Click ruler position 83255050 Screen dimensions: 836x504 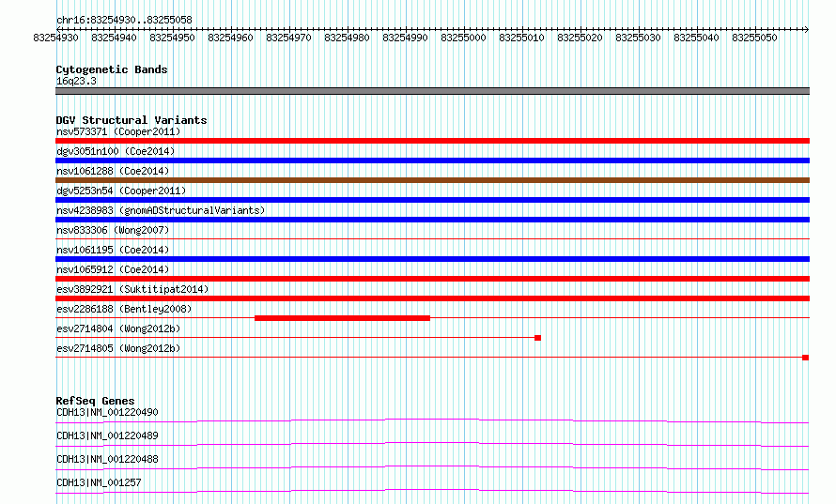754,38
